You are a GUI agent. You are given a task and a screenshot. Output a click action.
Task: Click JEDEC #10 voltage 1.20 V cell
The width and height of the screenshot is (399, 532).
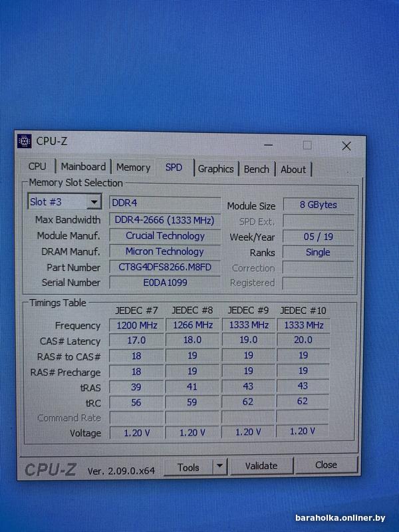(x=303, y=431)
